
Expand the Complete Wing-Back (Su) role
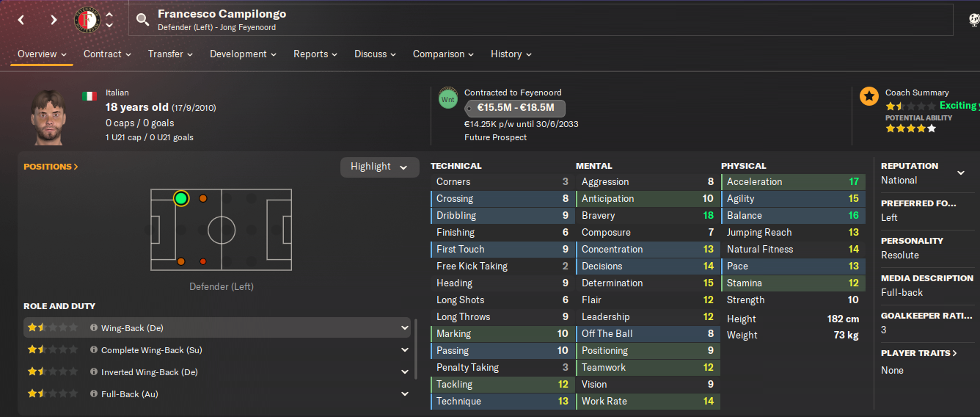(x=405, y=350)
